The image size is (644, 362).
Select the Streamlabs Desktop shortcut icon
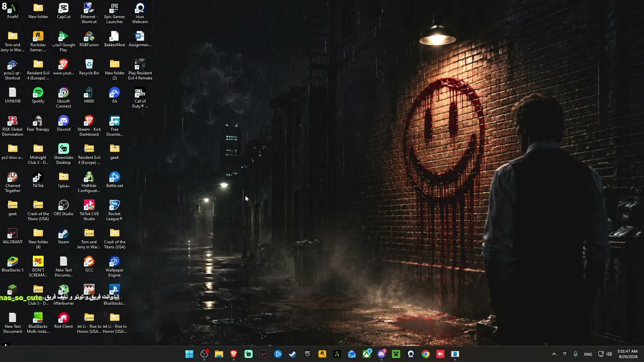click(x=63, y=154)
